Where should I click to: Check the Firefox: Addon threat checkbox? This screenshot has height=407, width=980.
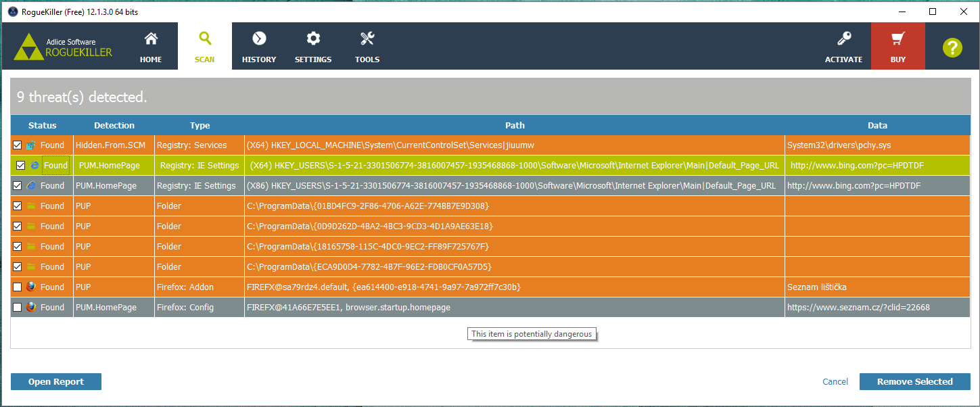coord(17,287)
